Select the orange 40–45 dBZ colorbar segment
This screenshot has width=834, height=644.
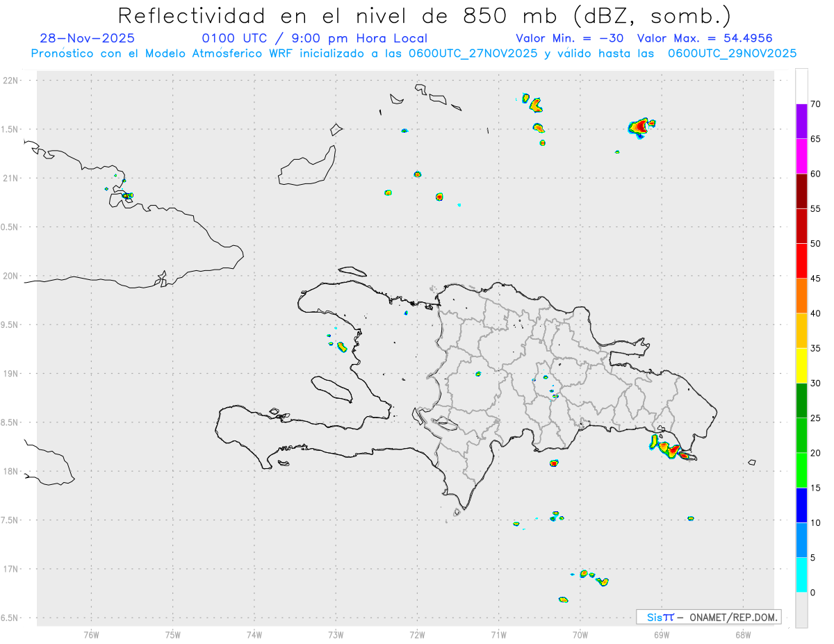tap(801, 296)
